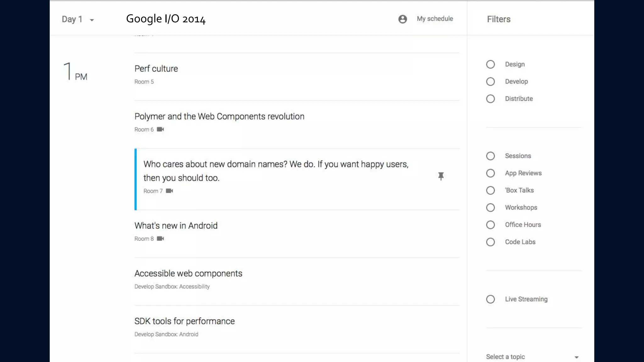Open Polymer and the Web Components revolution session
Viewport: 644px width, 362px height.
pyautogui.click(x=219, y=117)
